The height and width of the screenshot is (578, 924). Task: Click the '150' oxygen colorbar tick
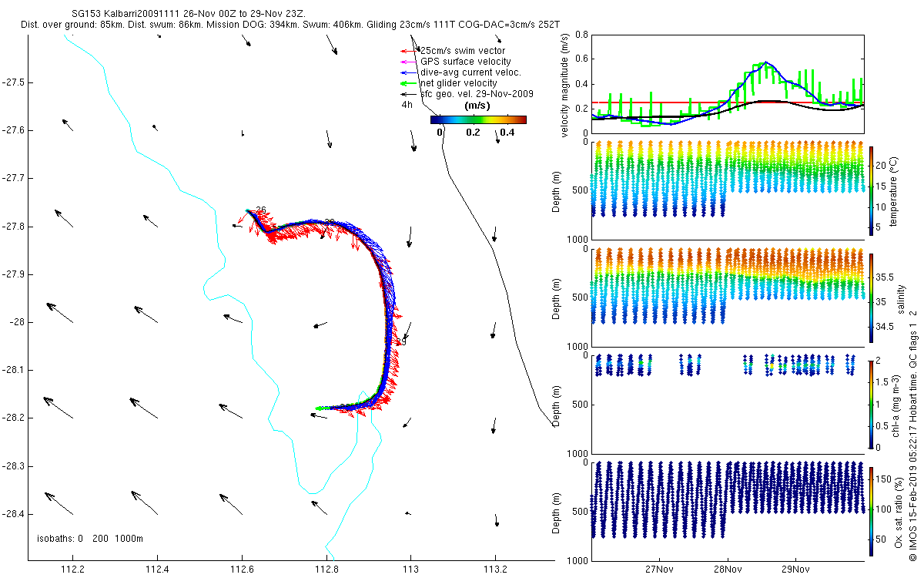(884, 479)
